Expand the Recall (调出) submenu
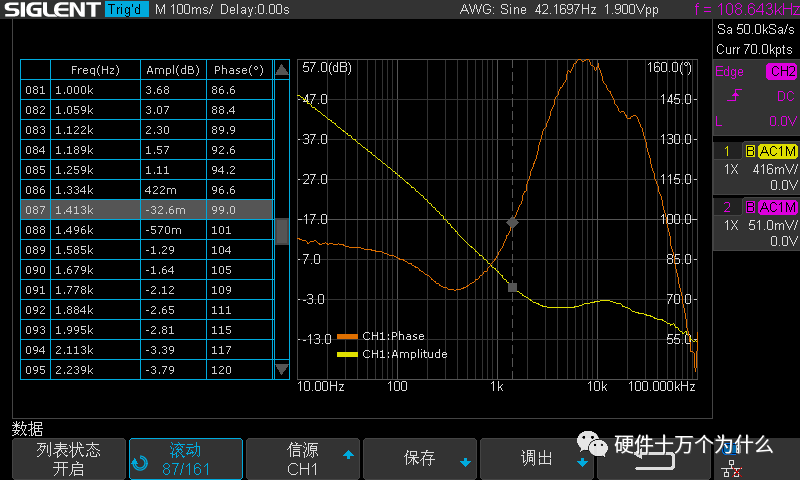800x480 pixels. click(x=538, y=459)
